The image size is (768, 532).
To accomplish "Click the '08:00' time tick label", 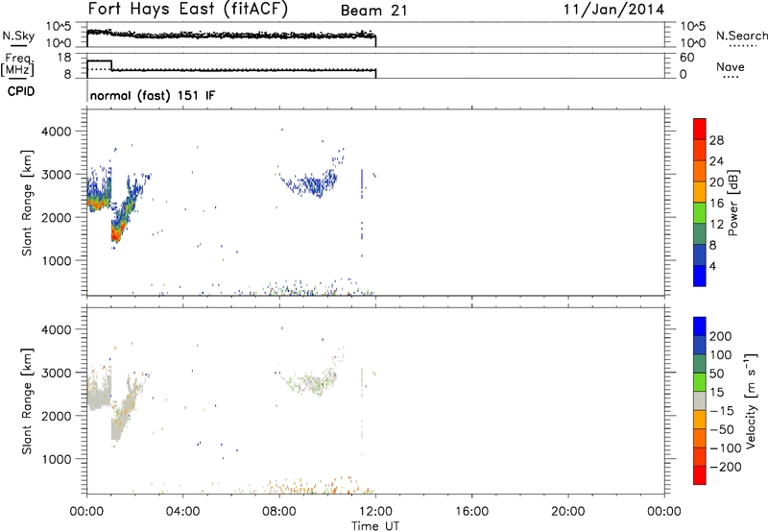I will pyautogui.click(x=279, y=512).
